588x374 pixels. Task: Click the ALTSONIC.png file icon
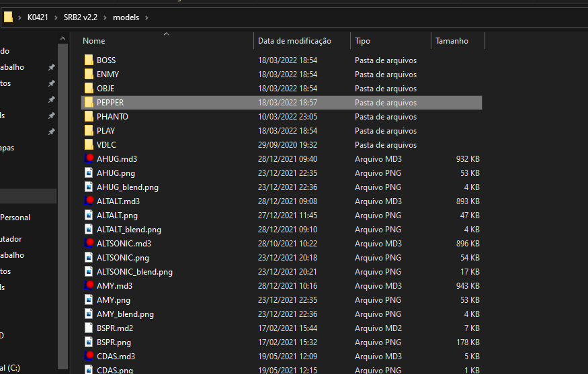89,257
